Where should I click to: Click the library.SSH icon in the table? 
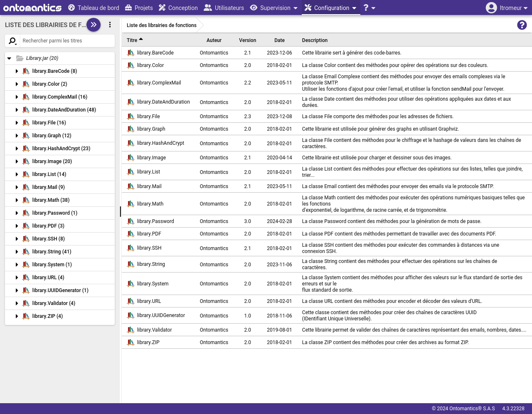tap(131, 248)
